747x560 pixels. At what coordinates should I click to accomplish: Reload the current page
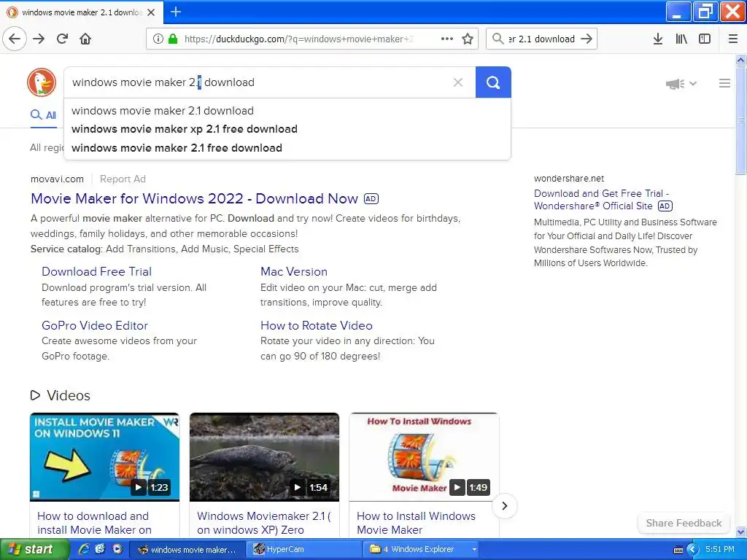[x=63, y=39]
